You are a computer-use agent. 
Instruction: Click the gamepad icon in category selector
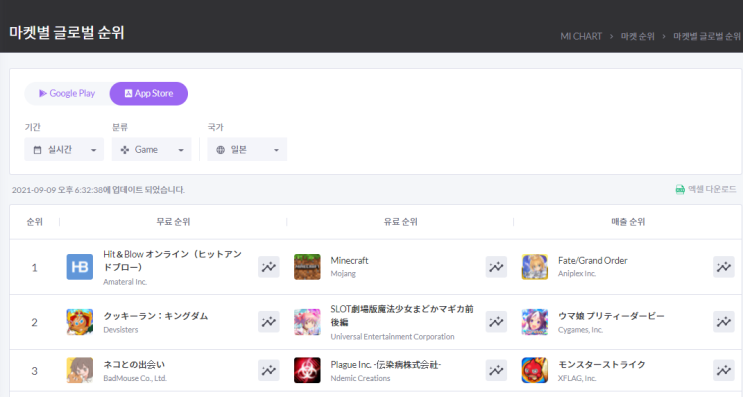tap(125, 150)
